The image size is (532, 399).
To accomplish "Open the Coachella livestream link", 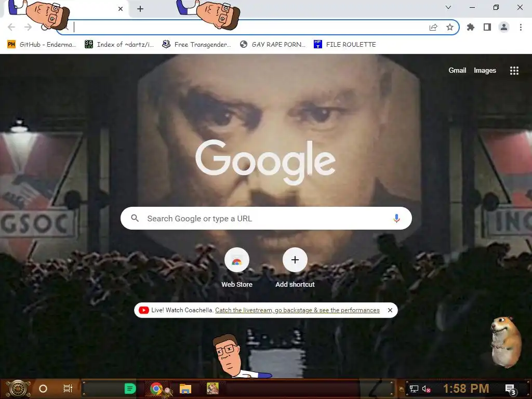I will click(x=297, y=310).
